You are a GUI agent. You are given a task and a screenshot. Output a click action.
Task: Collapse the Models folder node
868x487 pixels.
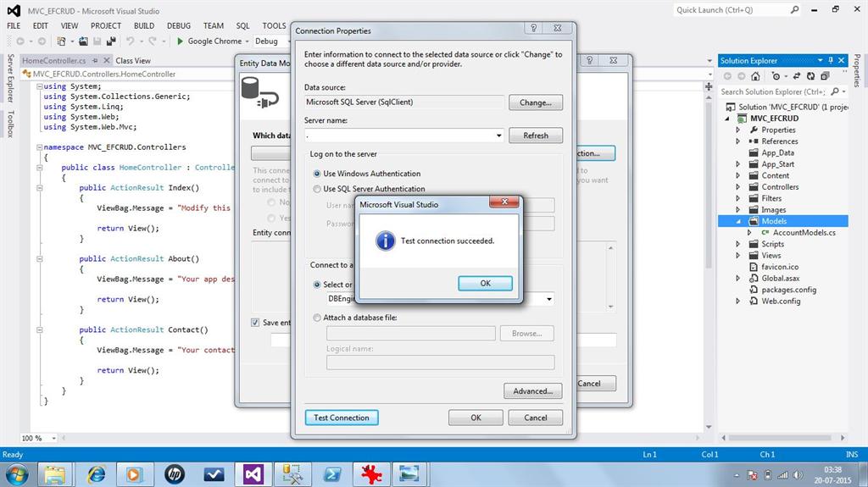738,221
